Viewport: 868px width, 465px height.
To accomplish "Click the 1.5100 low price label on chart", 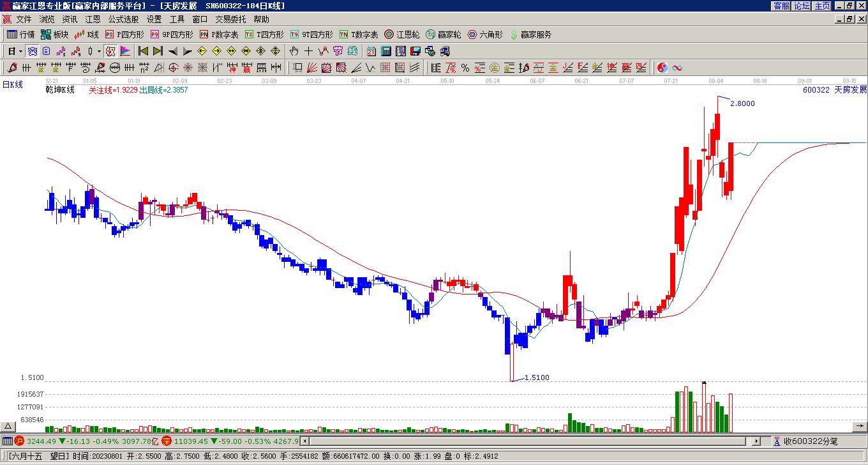I will (536, 377).
